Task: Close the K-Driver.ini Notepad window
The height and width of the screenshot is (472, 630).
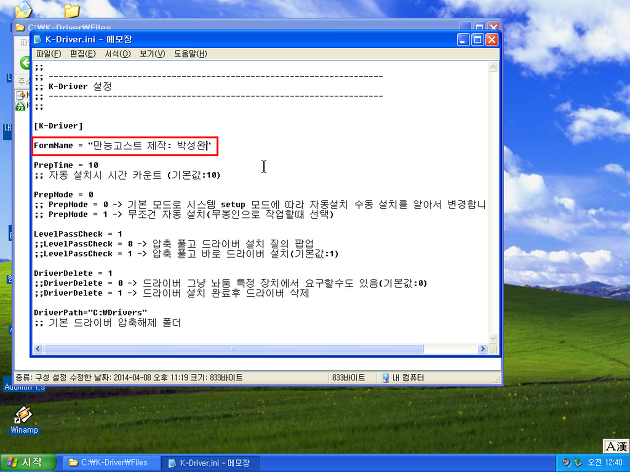Action: (492, 39)
